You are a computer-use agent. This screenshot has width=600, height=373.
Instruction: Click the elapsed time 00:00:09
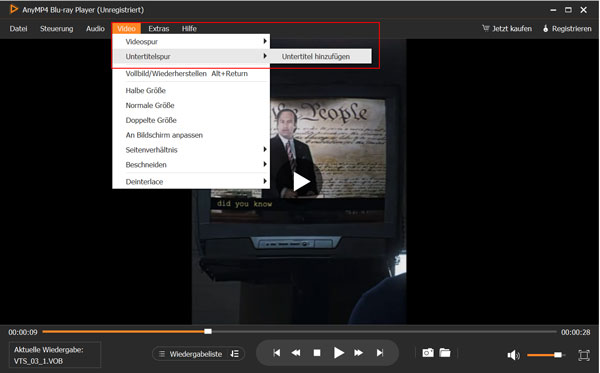coord(23,332)
